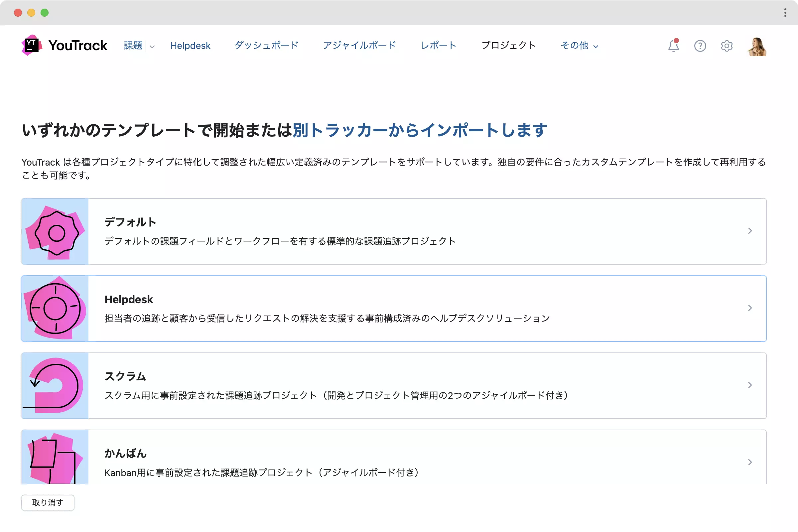Click the YouTrack logo icon

click(x=32, y=45)
